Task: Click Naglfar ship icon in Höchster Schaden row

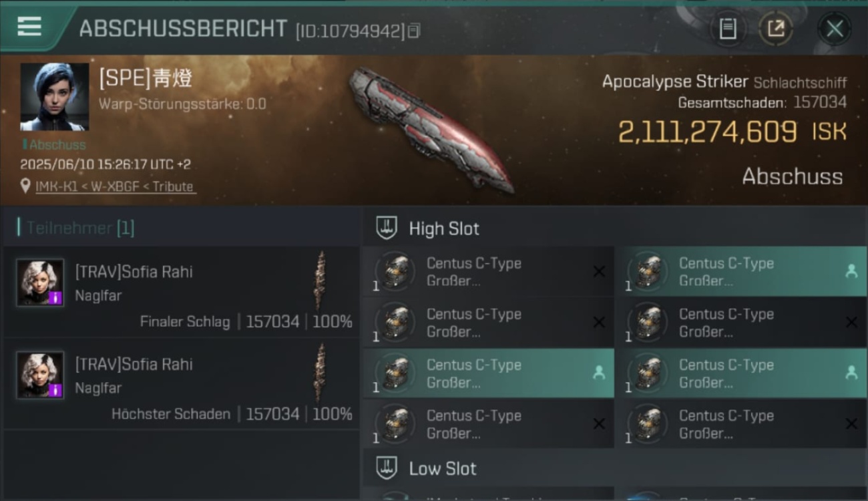Action: (321, 373)
